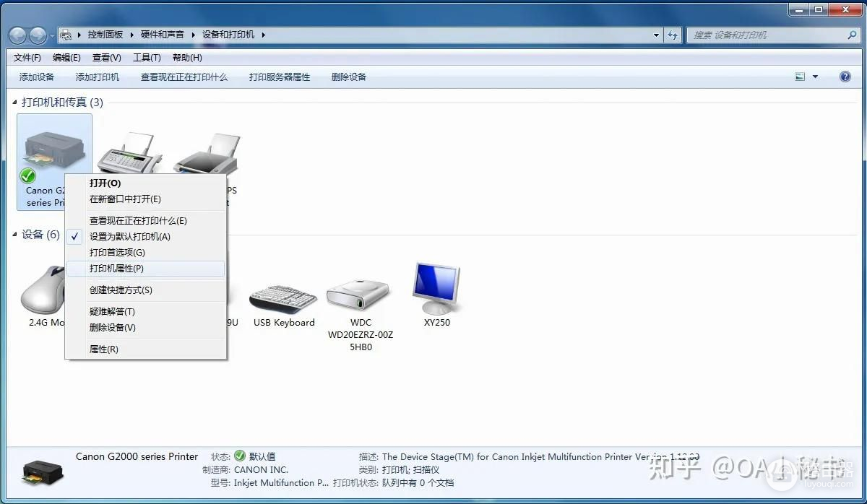Choose 打印机属性(P) from context menu
Image resolution: width=867 pixels, height=504 pixels.
pos(116,269)
